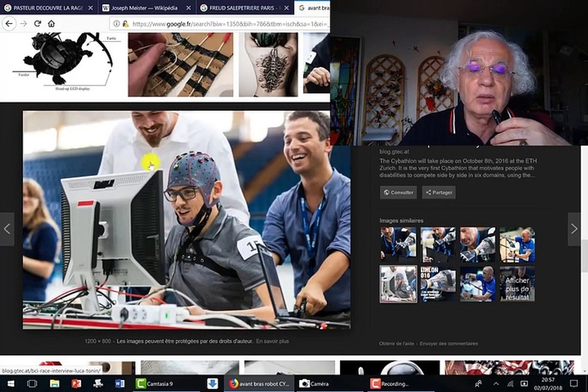Switch to FREUD SALEPETRIERE PARIS tab
Viewport: 588px width, 392px height.
click(x=245, y=8)
